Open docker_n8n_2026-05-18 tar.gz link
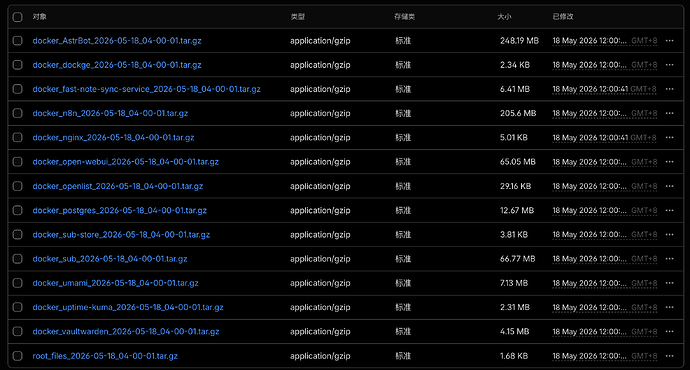Screen dimensions: 690x370 110,113
